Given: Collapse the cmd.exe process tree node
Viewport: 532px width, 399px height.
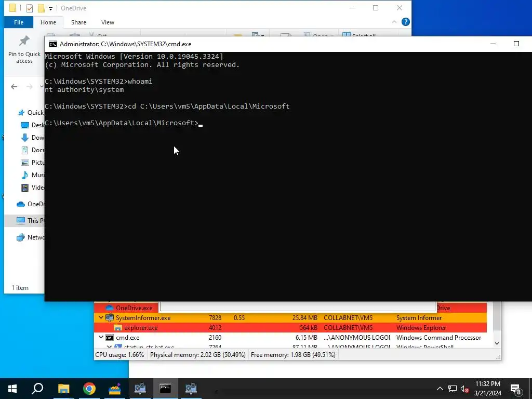Looking at the screenshot, I should [101, 337].
